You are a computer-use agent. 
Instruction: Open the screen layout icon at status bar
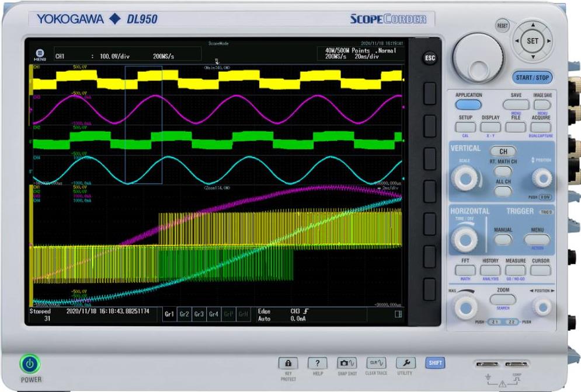point(398,314)
